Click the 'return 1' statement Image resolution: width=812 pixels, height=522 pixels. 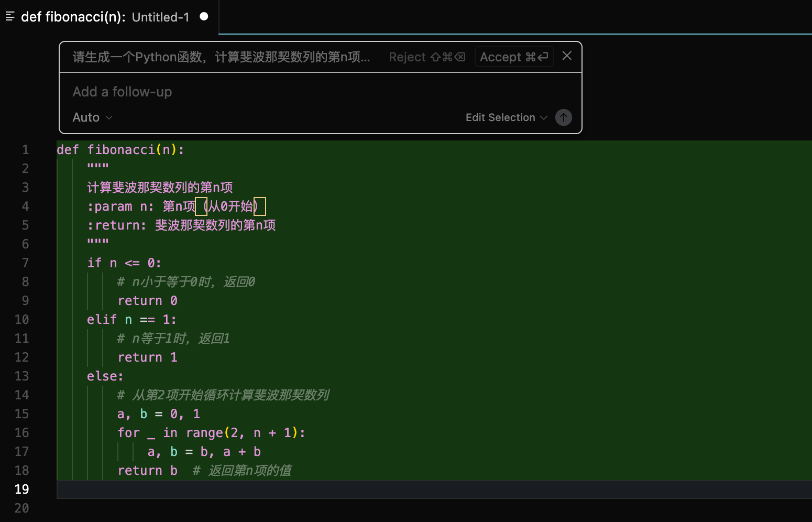148,357
